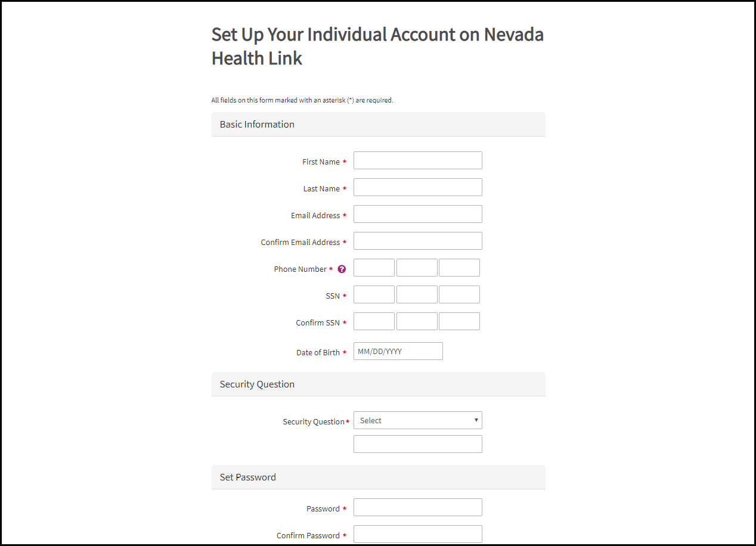Focus the Password input field

418,507
